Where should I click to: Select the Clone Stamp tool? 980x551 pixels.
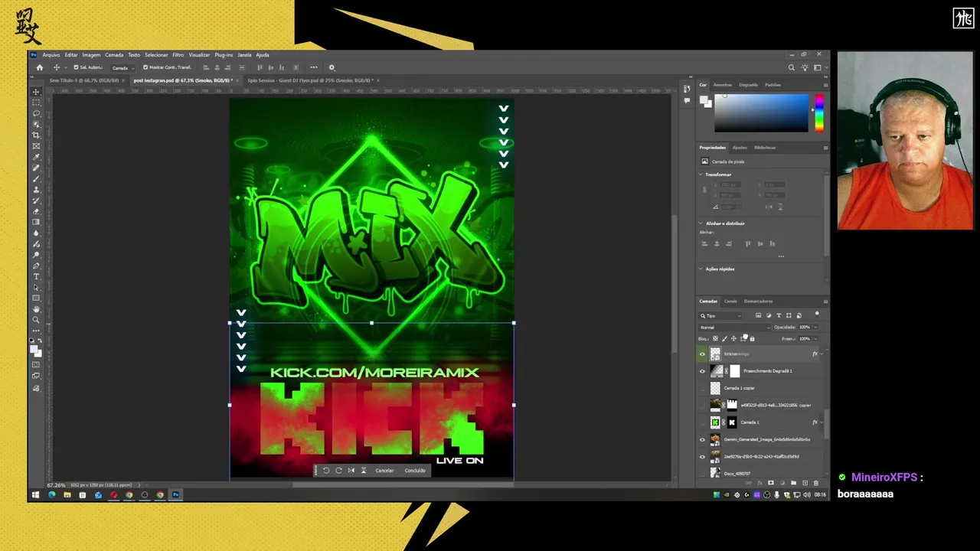point(36,190)
